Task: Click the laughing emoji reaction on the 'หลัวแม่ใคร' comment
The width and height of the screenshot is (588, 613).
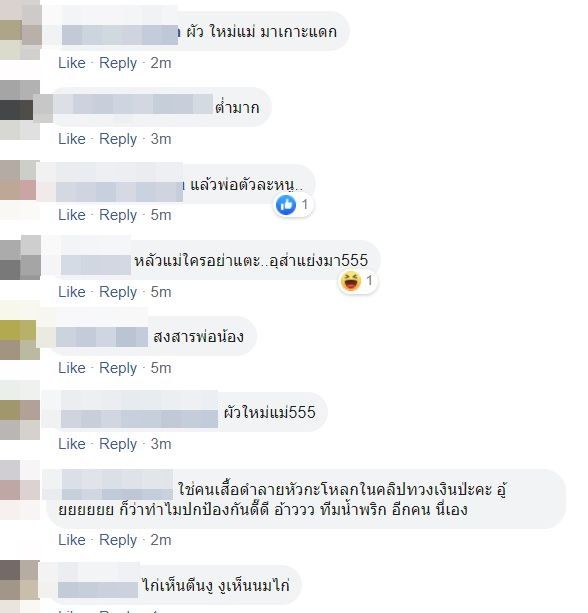Action: (x=350, y=281)
